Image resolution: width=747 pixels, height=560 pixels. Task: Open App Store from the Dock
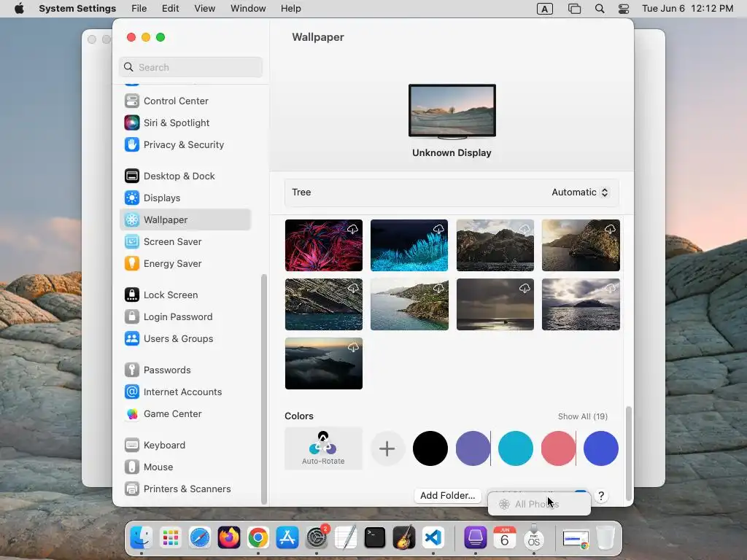point(287,538)
